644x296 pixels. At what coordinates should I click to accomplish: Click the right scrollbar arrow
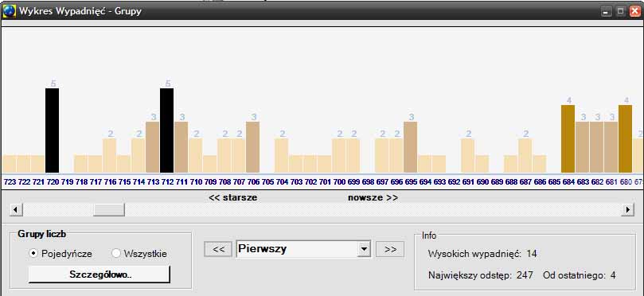tap(627, 209)
